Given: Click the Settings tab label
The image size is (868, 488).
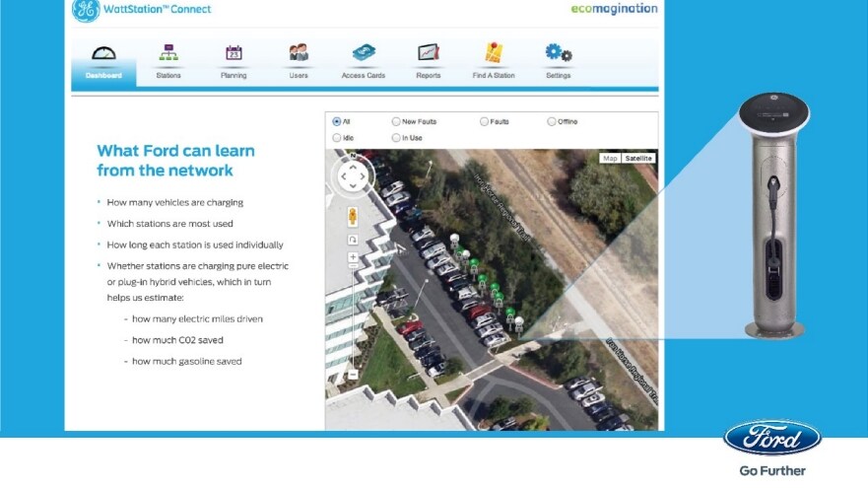Looking at the screenshot, I should point(558,75).
